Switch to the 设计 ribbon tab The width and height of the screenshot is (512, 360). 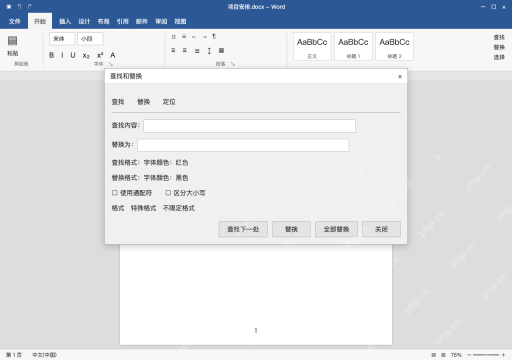pos(84,21)
